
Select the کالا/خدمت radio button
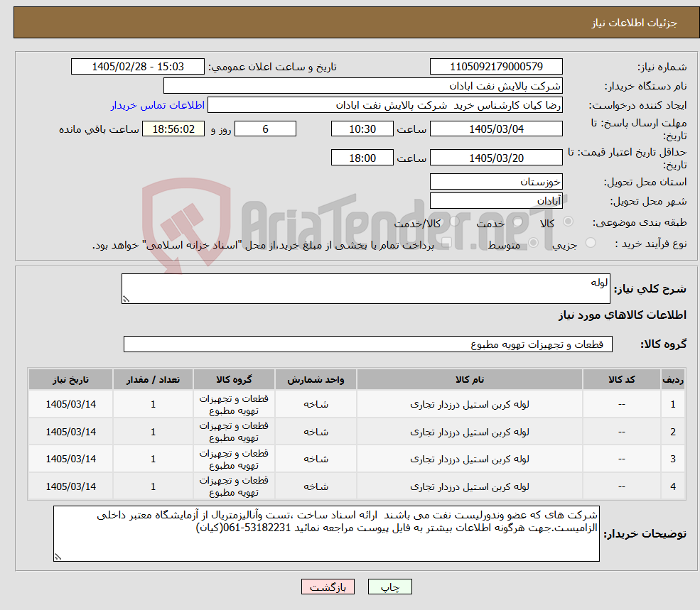(454, 222)
